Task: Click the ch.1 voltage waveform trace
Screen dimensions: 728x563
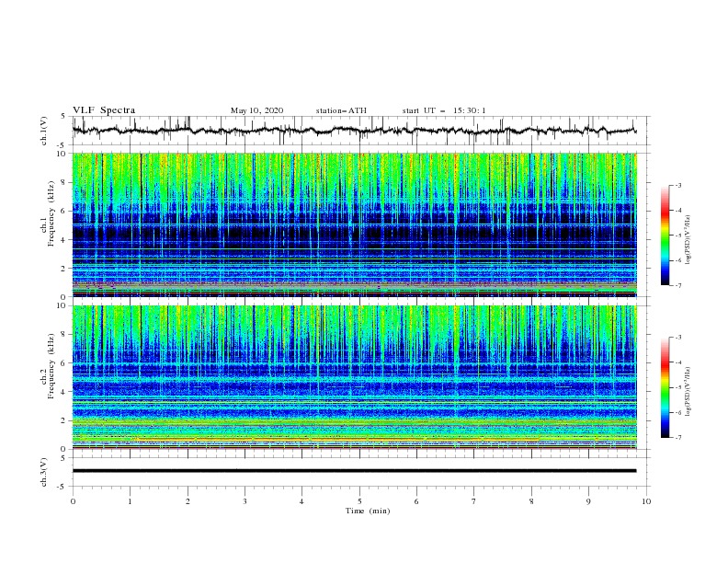Action: pos(355,131)
